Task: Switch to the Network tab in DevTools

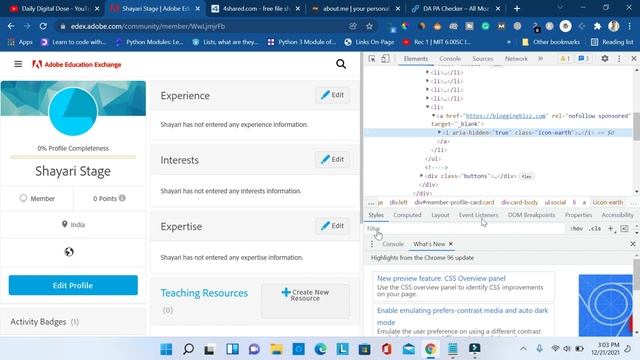Action: (x=516, y=59)
